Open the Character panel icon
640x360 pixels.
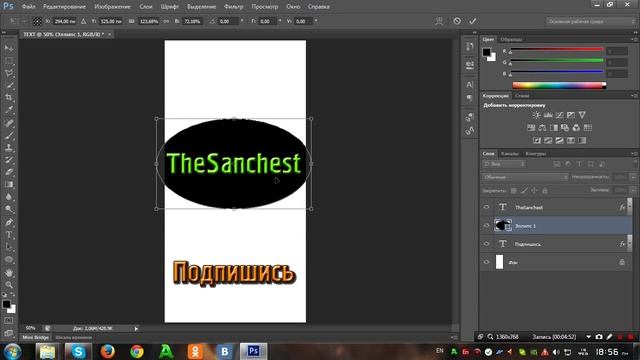coord(470,85)
